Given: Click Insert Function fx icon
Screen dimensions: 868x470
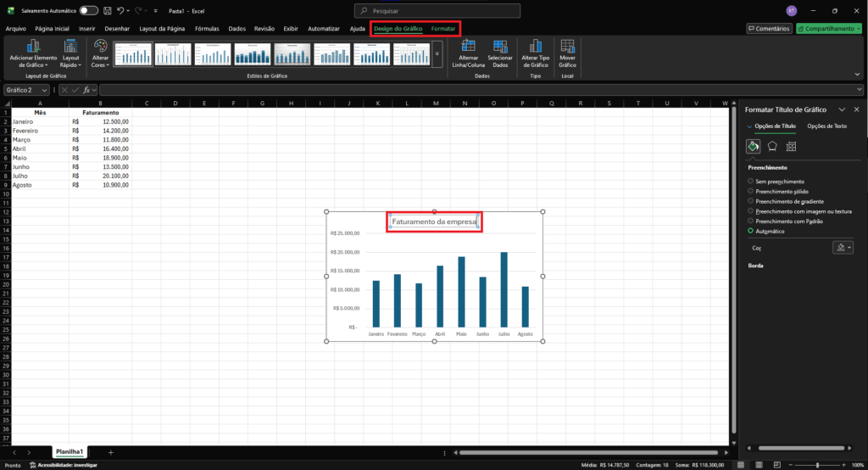Looking at the screenshot, I should [x=86, y=90].
